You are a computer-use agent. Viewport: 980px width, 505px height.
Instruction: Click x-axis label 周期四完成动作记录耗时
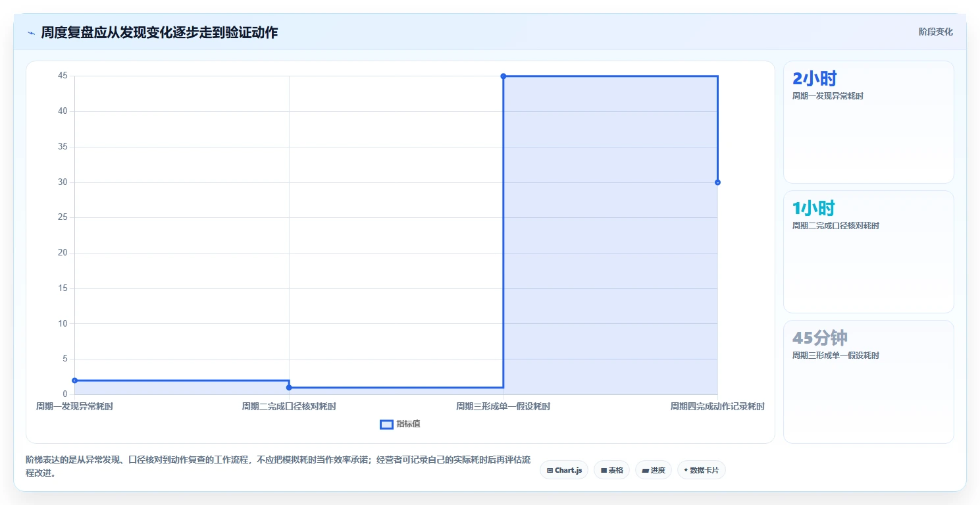pyautogui.click(x=717, y=407)
